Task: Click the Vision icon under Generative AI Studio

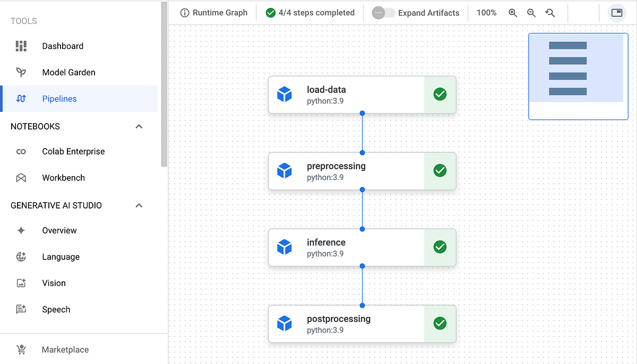Action: [21, 283]
